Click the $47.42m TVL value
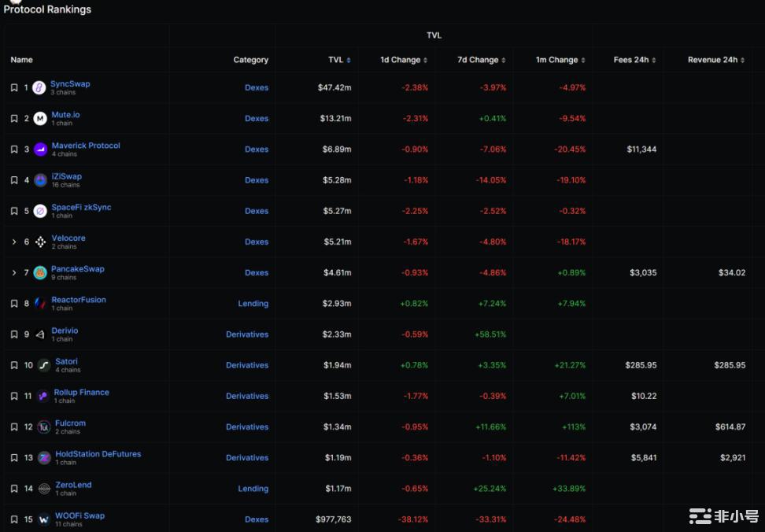 pyautogui.click(x=334, y=88)
